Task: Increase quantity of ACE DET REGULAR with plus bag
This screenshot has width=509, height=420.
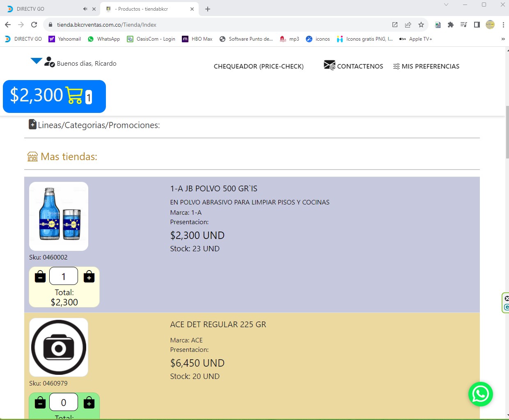Action: 89,402
